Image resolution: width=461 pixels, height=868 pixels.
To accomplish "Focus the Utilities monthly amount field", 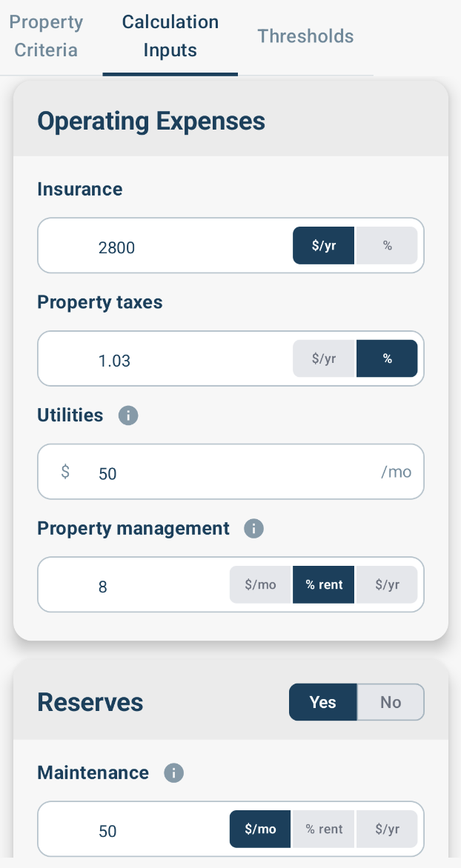I will coord(230,472).
